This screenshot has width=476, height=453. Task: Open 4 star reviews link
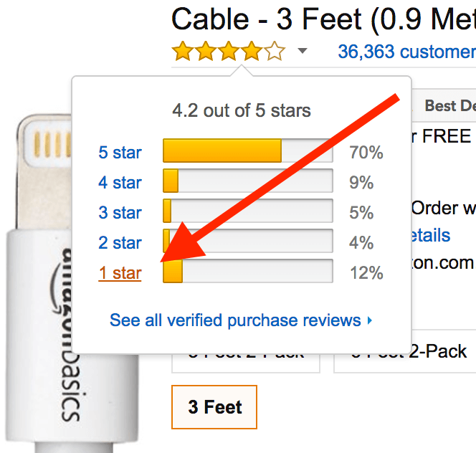[x=120, y=183]
